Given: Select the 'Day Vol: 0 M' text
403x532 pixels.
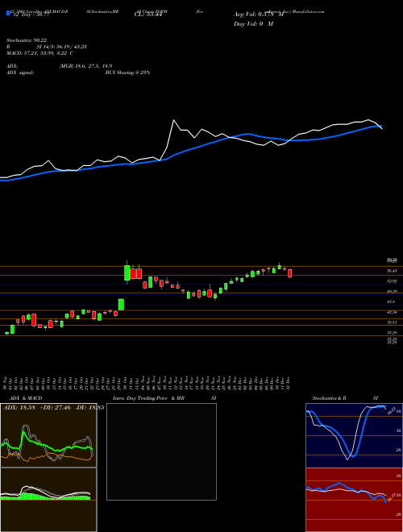Looking at the screenshot, I should click(253, 24).
